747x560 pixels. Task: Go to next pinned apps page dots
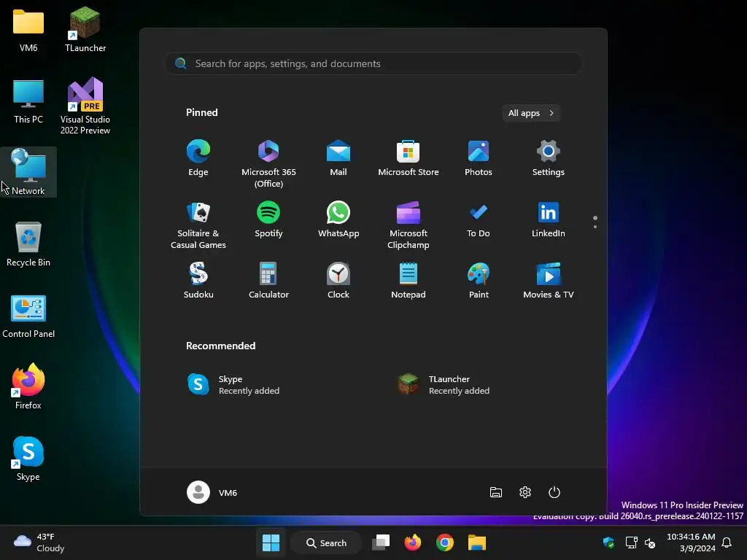point(595,222)
